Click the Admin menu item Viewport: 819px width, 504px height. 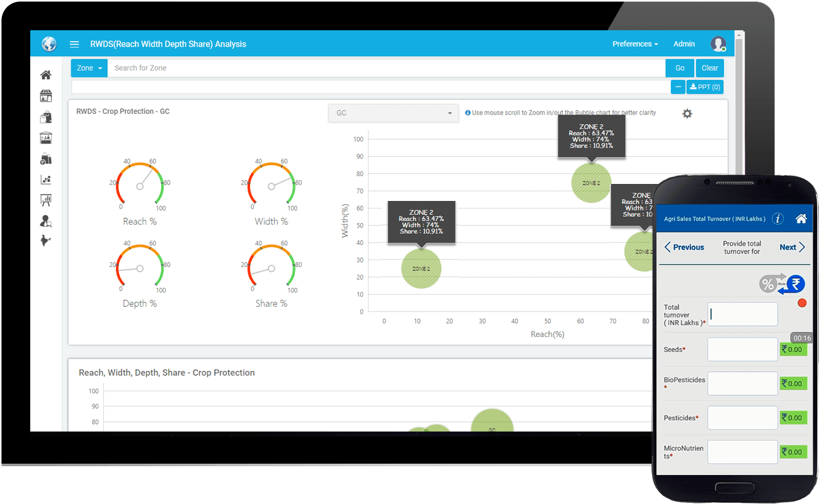[684, 44]
